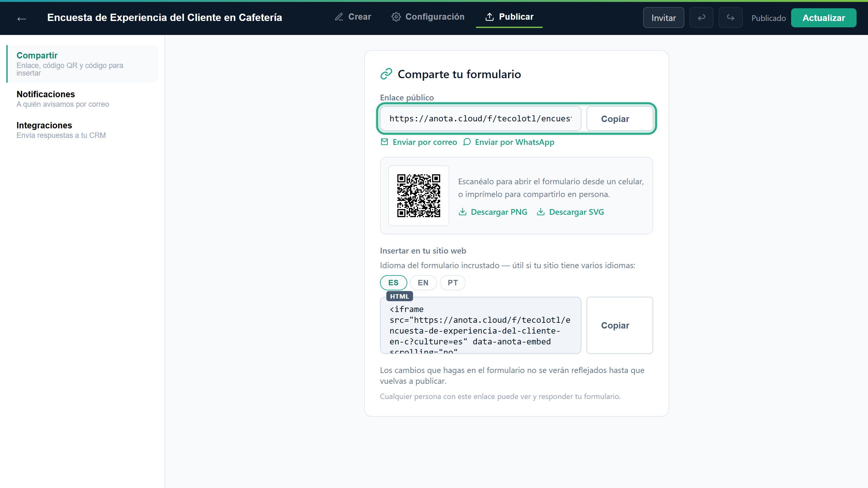Viewport: 868px width, 488px height.
Task: Click the Publicado status text
Action: (x=769, y=18)
